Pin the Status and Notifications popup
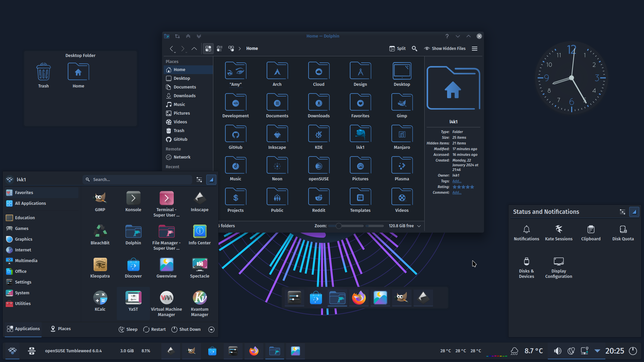The image size is (644, 362). [x=634, y=212]
